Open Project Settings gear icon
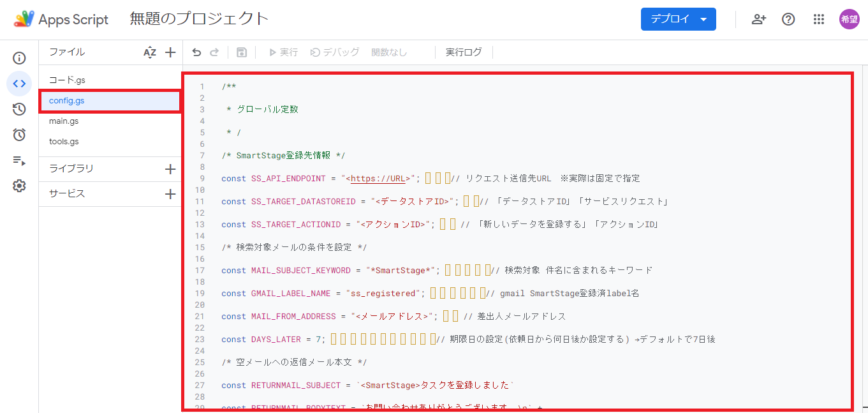Viewport: 868px width, 413px height. pyautogui.click(x=19, y=186)
